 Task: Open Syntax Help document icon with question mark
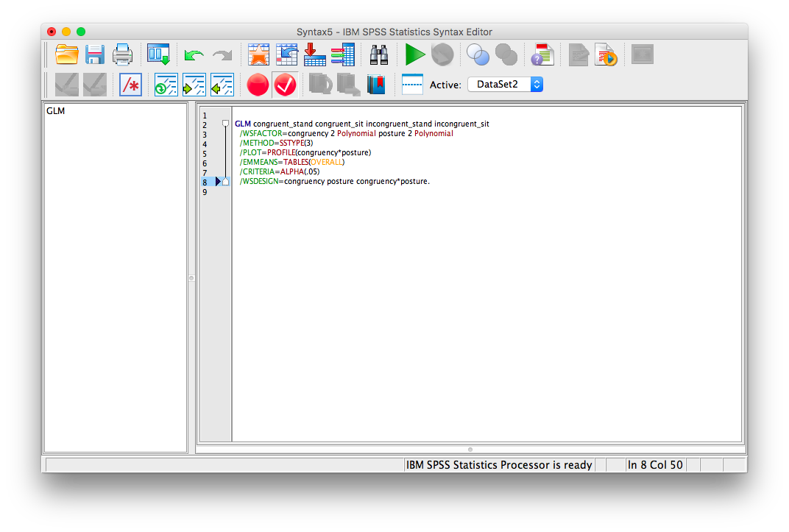pyautogui.click(x=542, y=54)
